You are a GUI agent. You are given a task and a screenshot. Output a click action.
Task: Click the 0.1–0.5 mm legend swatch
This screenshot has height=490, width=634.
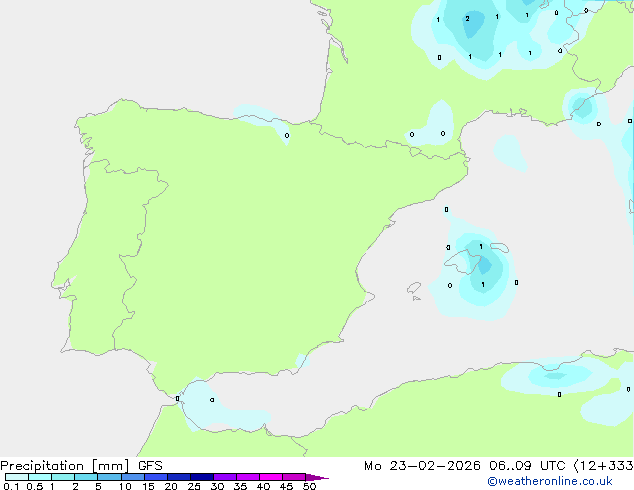coord(17,477)
